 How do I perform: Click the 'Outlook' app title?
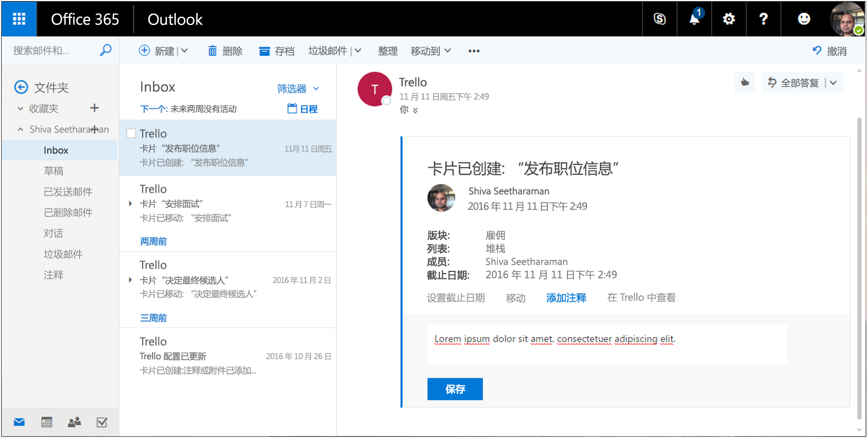pyautogui.click(x=175, y=20)
